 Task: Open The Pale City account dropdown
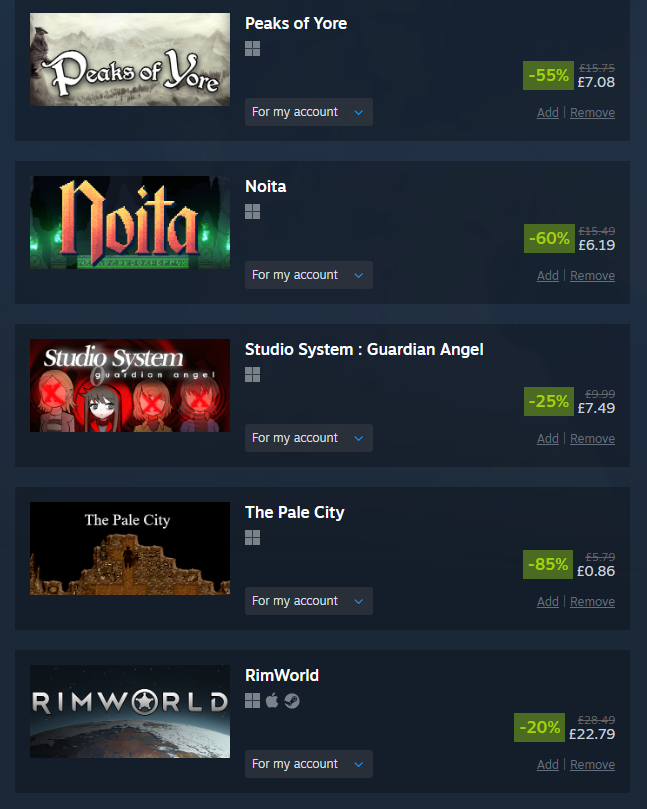309,601
